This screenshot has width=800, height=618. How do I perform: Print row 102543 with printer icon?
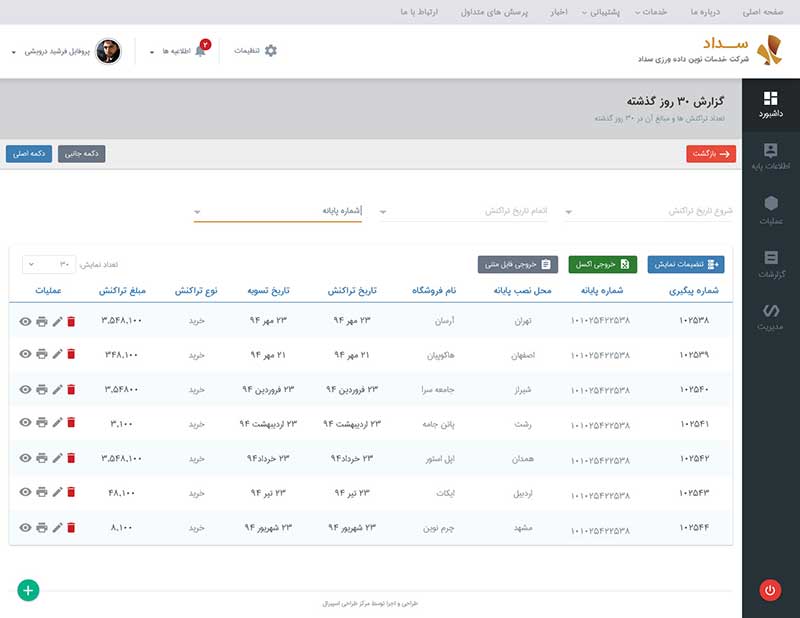pos(42,492)
